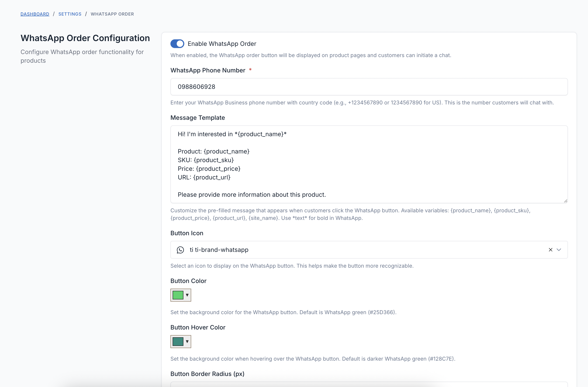Clear the selected button icon with X
Image resolution: width=588 pixels, height=387 pixels.
tap(550, 250)
